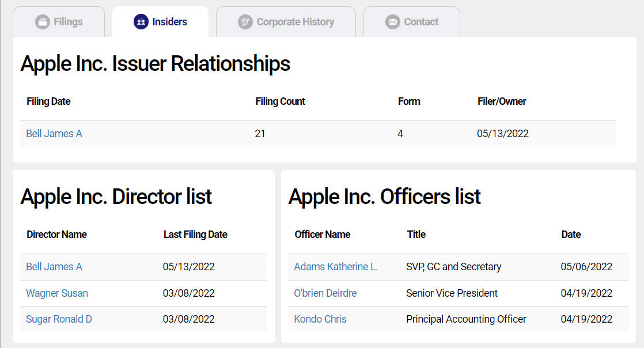This screenshot has width=644, height=348.
Task: Switch to the Filings tab label
Action: click(68, 22)
